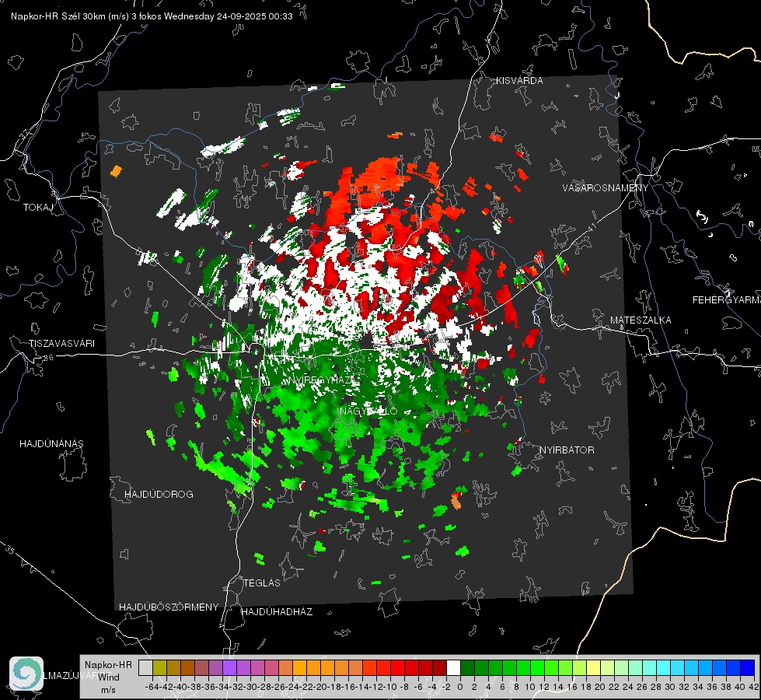Click the HAJDÚNÁNÁS town label
Image resolution: width=761 pixels, height=700 pixels.
point(51,444)
